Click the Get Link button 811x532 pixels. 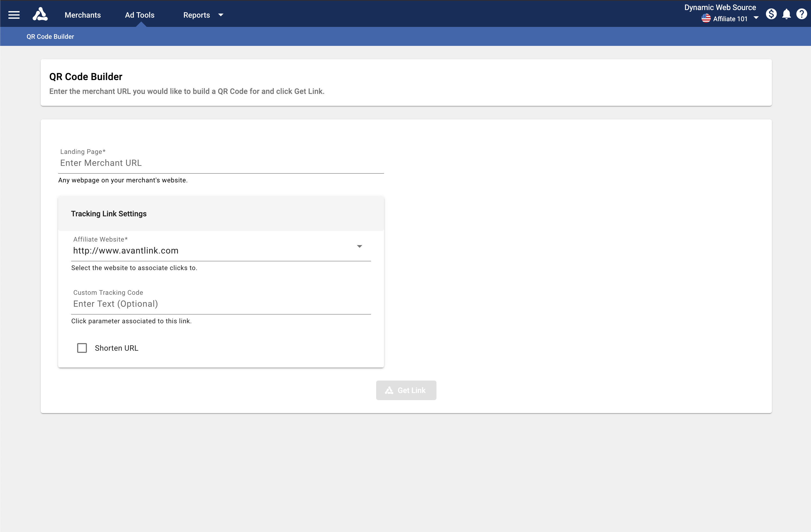406,390
